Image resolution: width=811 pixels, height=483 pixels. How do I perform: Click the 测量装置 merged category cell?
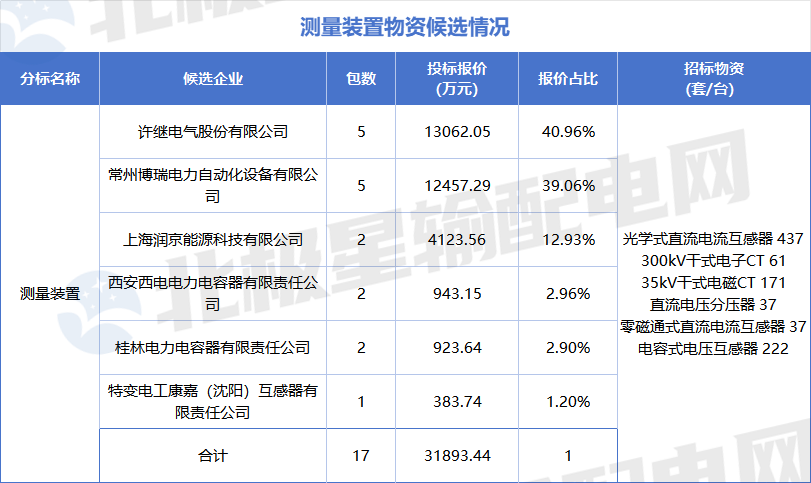[50, 294]
